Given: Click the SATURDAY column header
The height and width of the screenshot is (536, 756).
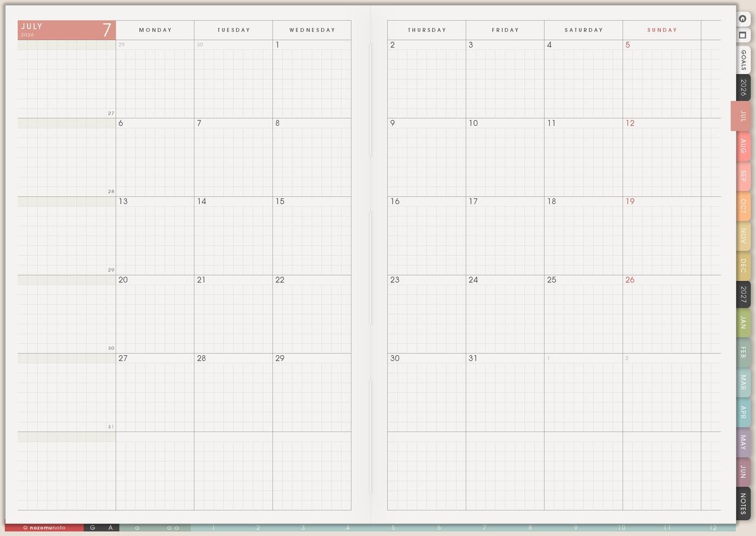Looking at the screenshot, I should (584, 30).
